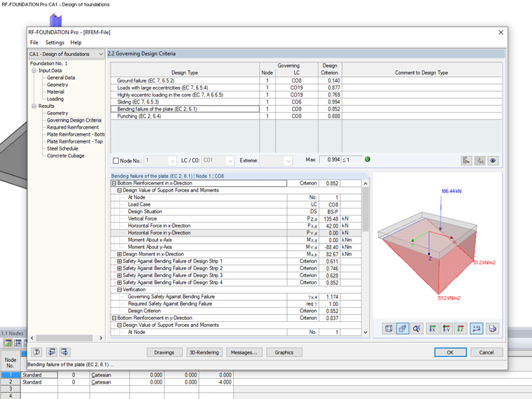Confirm with OK button
The width and height of the screenshot is (532, 399).
pyautogui.click(x=450, y=353)
